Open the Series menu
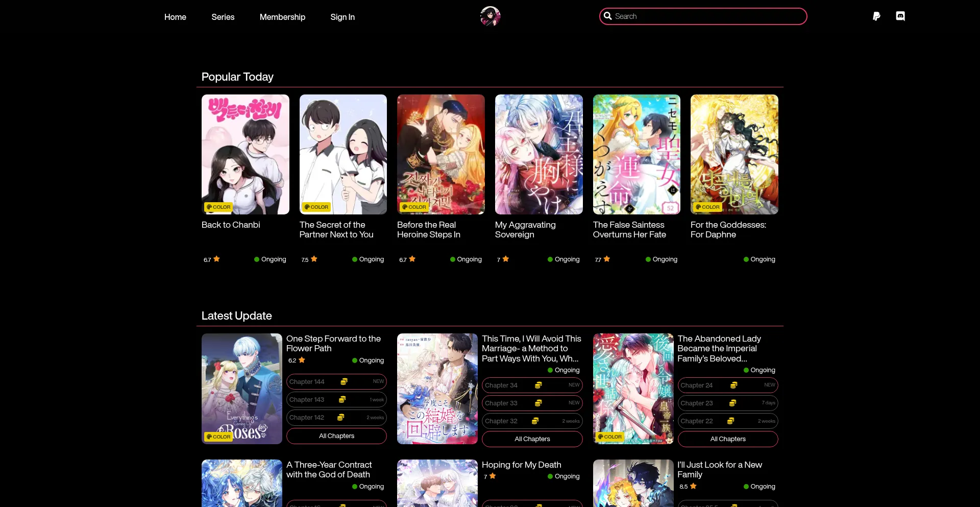The image size is (980, 507). (x=223, y=17)
